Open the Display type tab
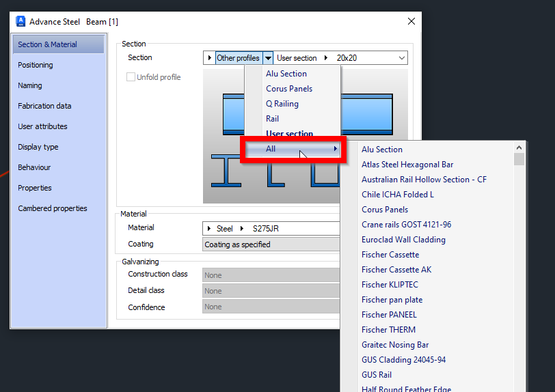This screenshot has height=392, width=555. pos(38,148)
